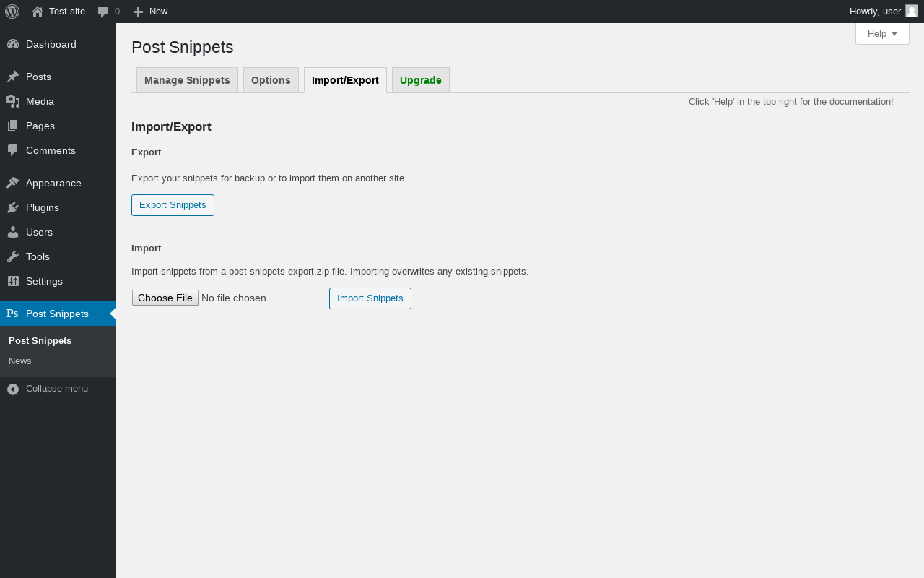Click the Plugins plug icon
The width and height of the screenshot is (924, 578).
click(13, 207)
